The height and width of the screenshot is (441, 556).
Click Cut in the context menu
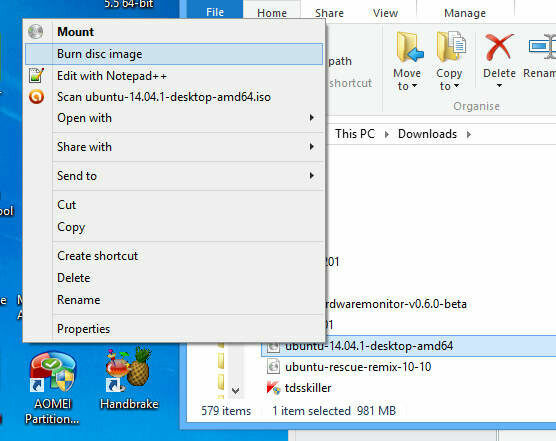174,205
